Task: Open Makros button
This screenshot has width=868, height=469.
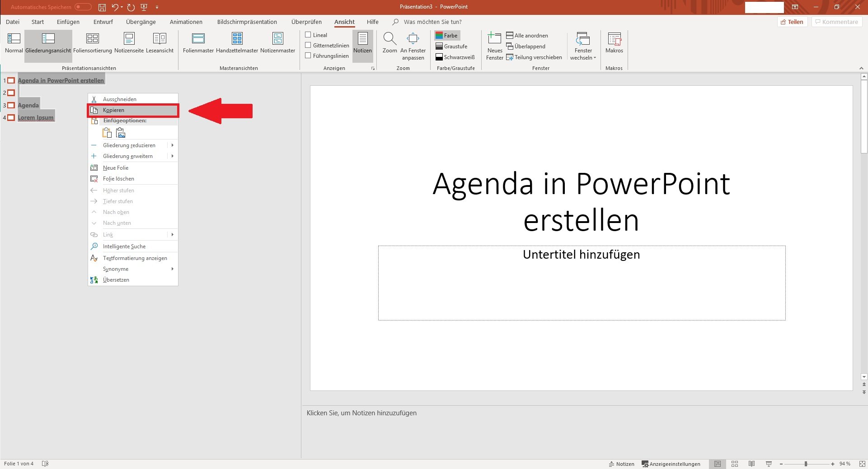Action: [614, 43]
